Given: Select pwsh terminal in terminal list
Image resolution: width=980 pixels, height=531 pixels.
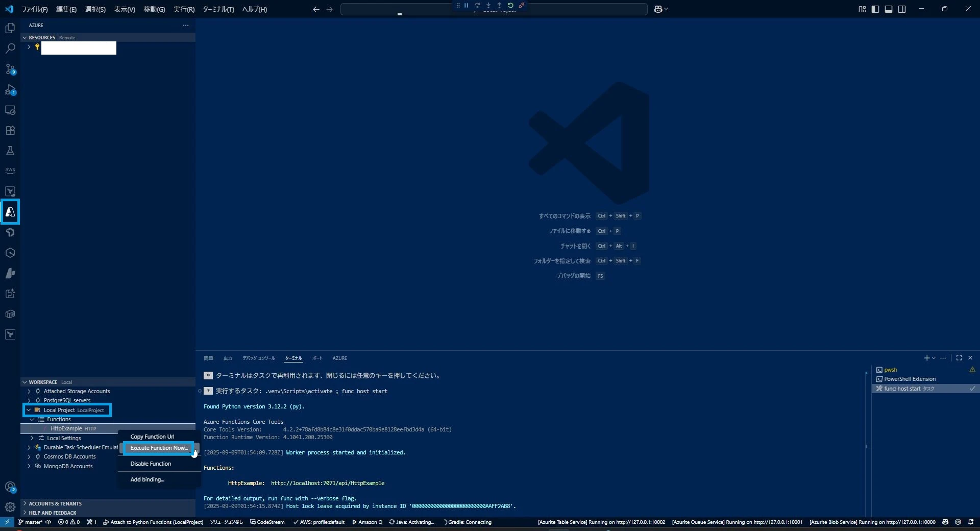Looking at the screenshot, I should (925, 370).
